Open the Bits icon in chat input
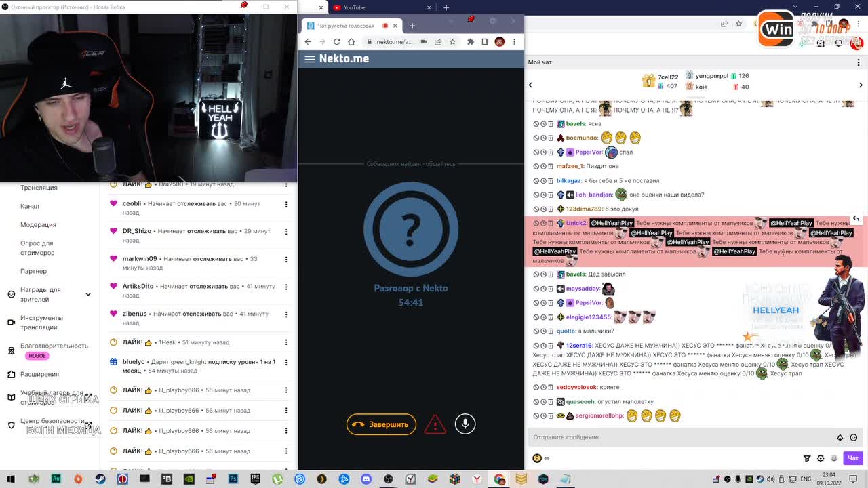The width and height of the screenshot is (868, 488). (x=840, y=437)
